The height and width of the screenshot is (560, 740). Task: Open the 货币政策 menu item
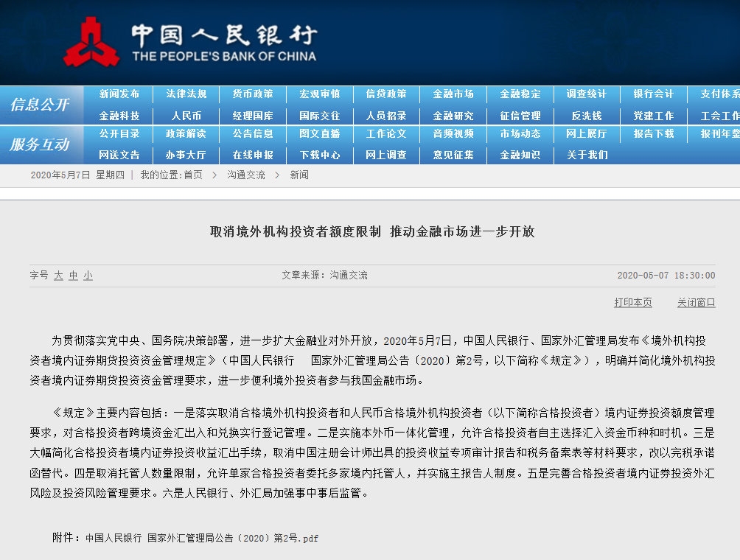coord(253,94)
